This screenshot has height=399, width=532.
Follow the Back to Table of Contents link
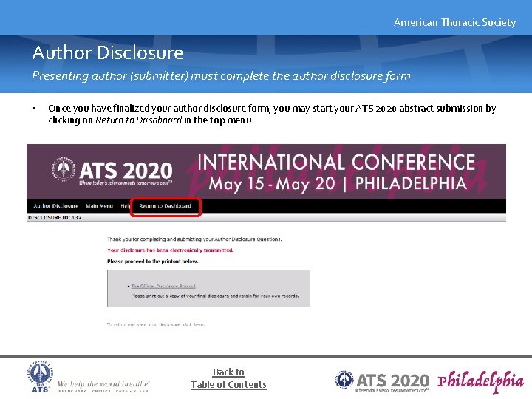point(228,378)
